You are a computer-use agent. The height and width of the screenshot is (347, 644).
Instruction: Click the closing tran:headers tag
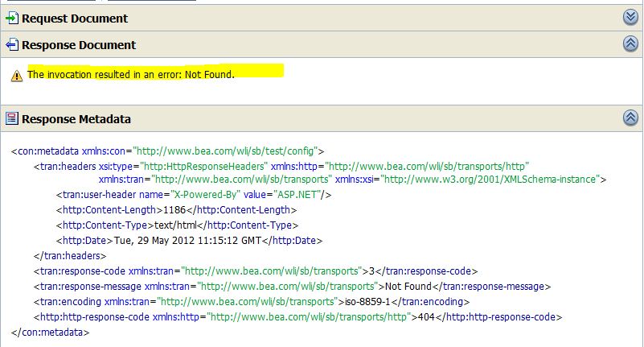point(70,255)
